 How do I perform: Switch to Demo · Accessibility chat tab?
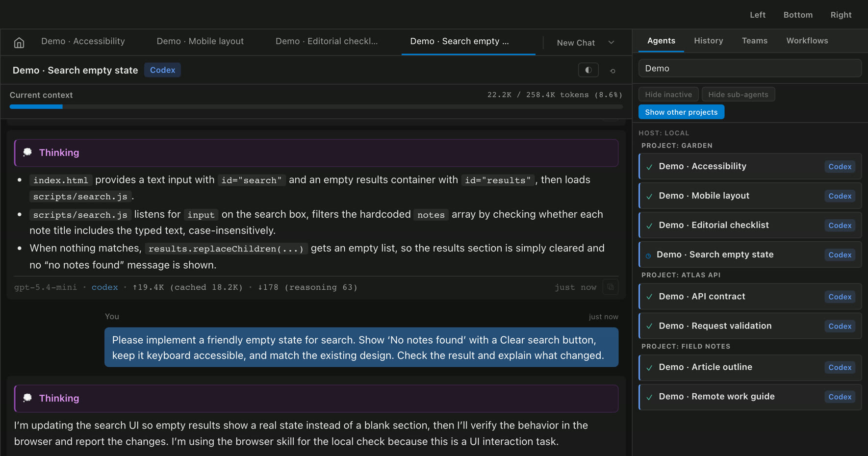coord(83,41)
